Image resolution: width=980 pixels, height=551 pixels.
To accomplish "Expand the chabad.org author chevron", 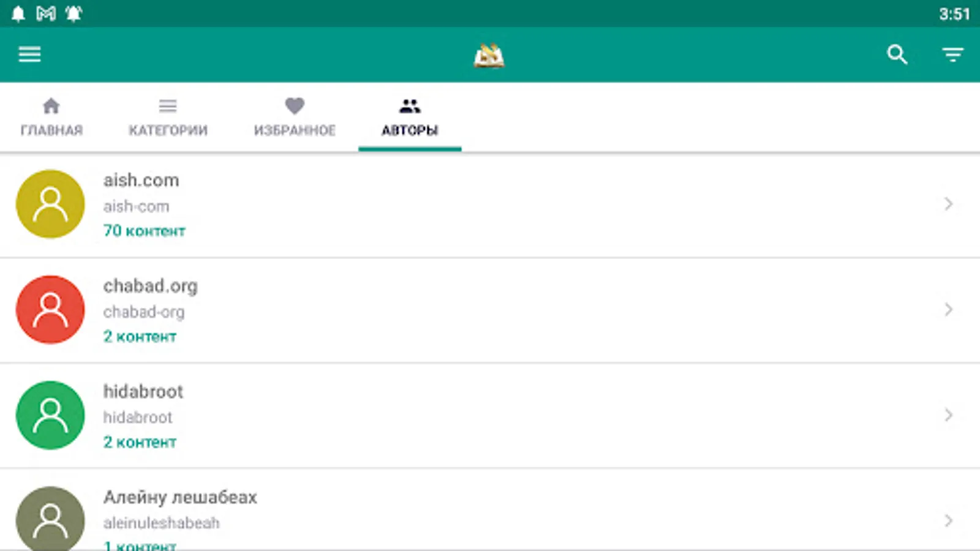I will coord(948,310).
